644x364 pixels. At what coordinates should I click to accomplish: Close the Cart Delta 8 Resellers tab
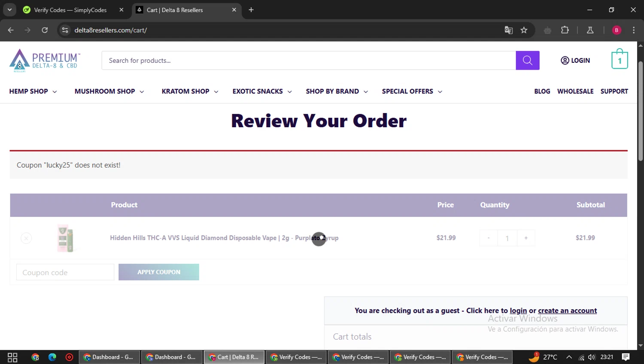click(x=234, y=10)
